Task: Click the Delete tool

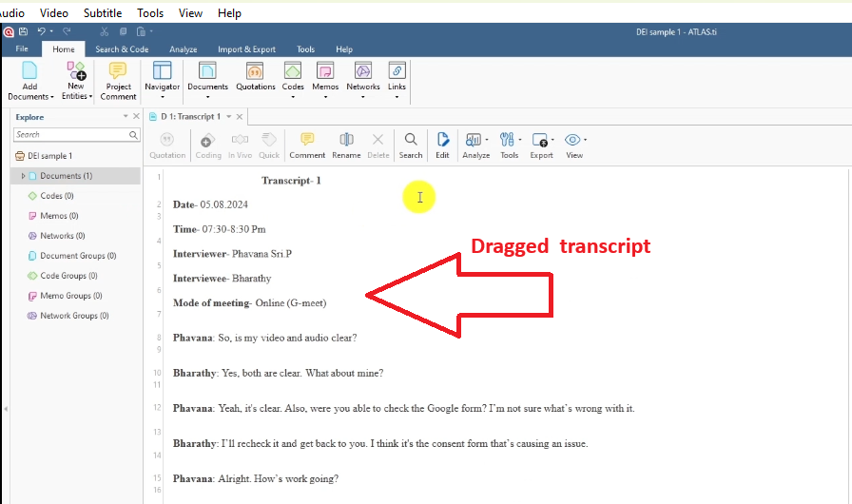Action: (378, 145)
